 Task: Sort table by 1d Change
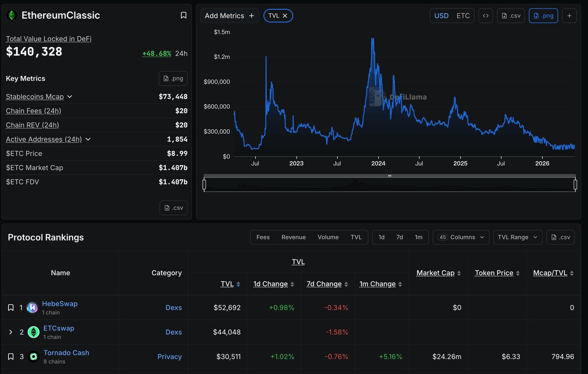(273, 284)
